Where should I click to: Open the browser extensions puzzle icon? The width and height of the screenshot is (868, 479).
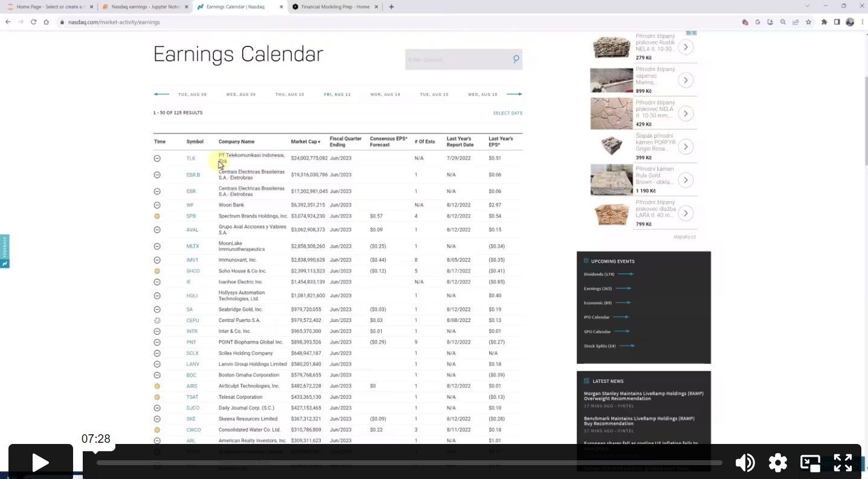coord(824,22)
